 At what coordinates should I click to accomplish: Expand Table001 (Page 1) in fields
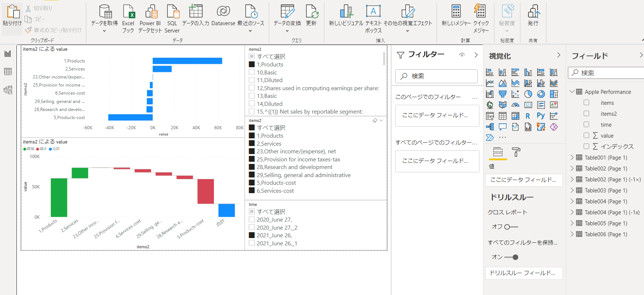(x=572, y=157)
